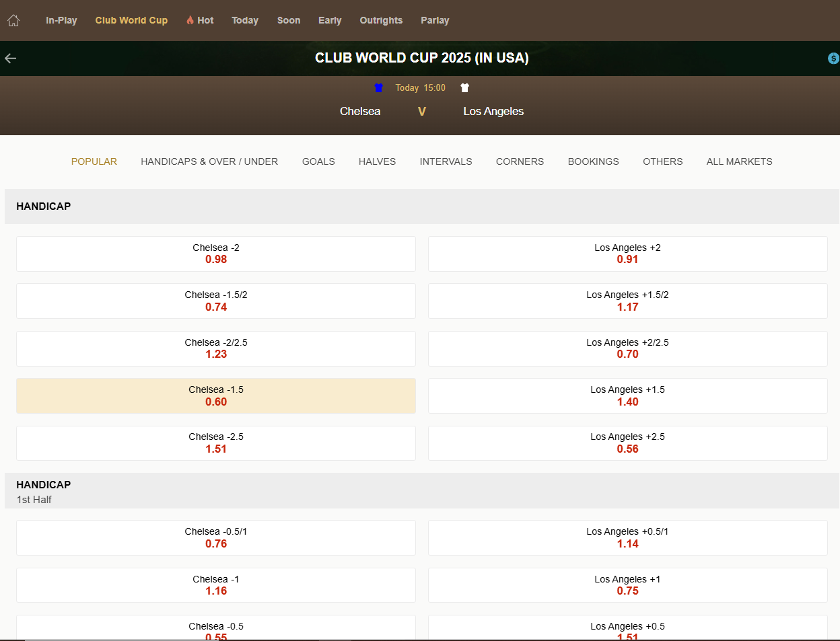Screen dimensions: 840x641
Task: Switch to the Bookings tab
Action: click(x=593, y=161)
